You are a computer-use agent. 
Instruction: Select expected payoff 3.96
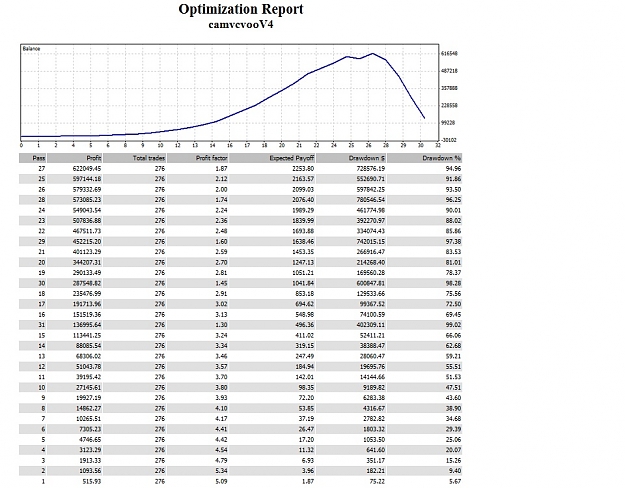click(308, 471)
